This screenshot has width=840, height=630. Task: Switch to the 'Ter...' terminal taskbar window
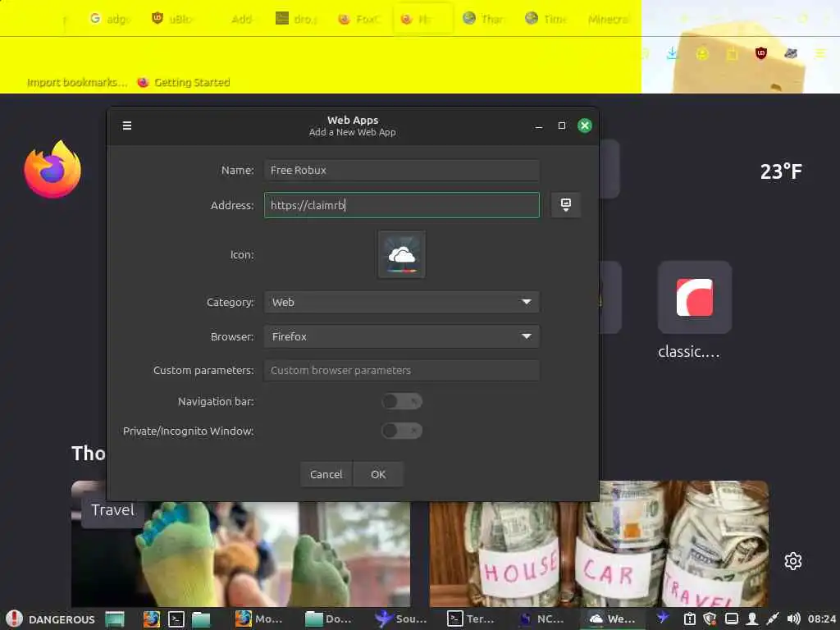[471, 619]
